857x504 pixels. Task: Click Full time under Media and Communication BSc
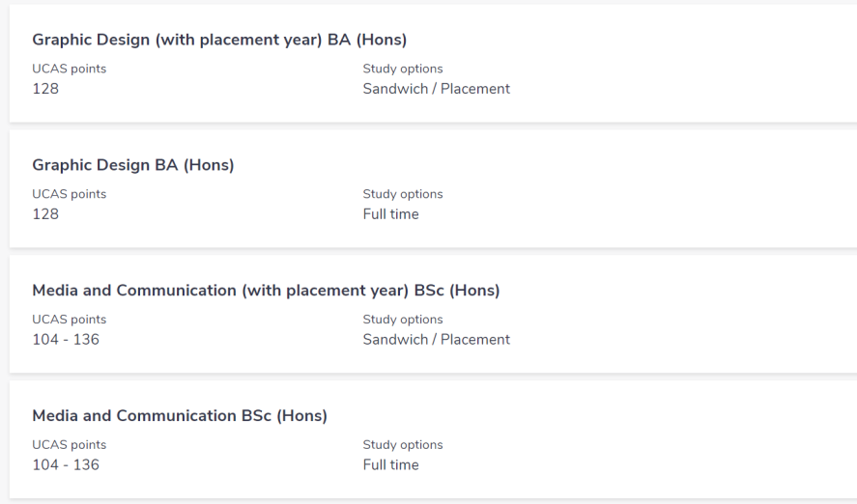point(390,465)
